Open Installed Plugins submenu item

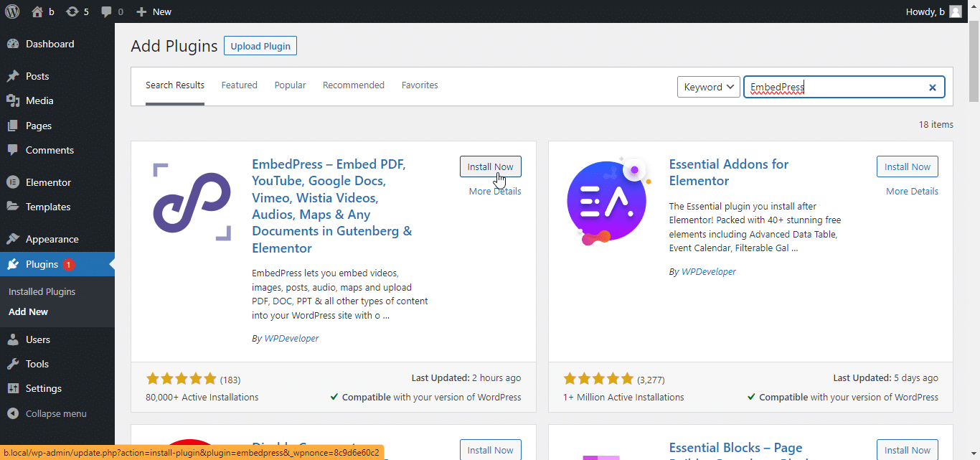(42, 291)
